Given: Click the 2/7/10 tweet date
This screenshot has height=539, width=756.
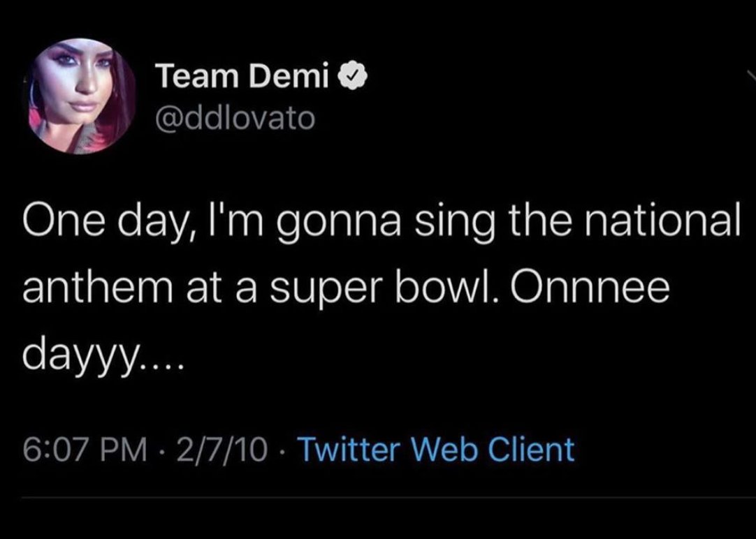Looking at the screenshot, I should (x=224, y=449).
